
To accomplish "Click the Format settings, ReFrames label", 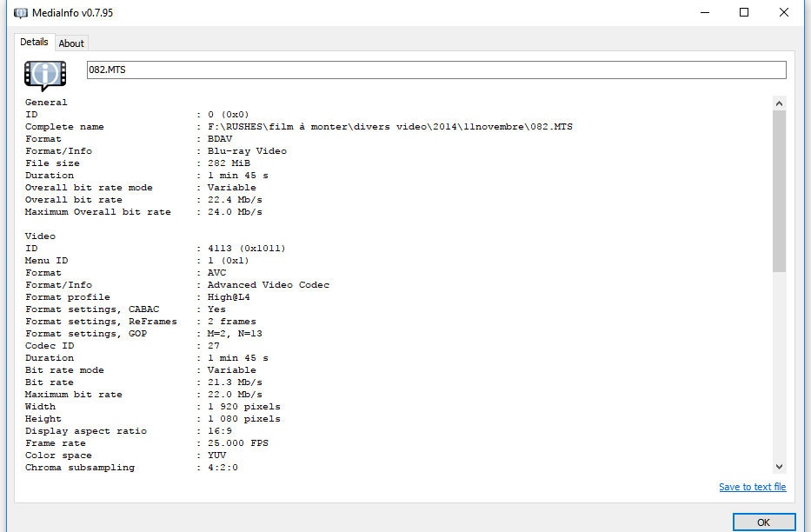I will click(101, 322).
